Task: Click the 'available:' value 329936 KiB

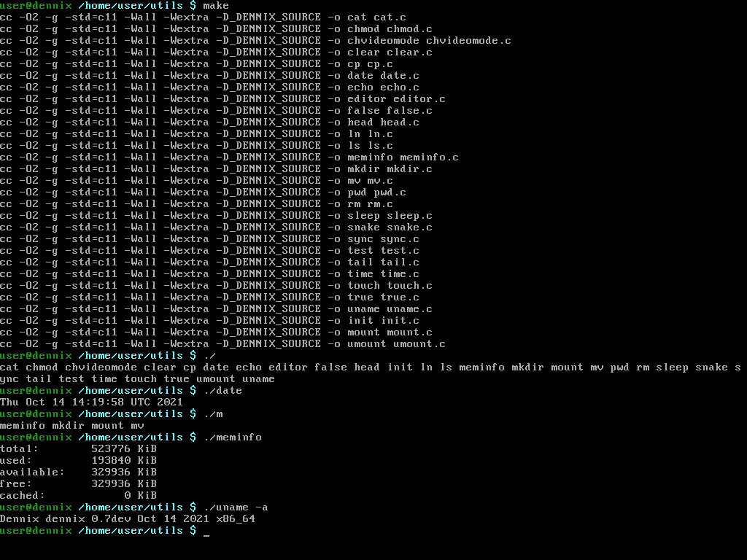Action: click(x=124, y=472)
